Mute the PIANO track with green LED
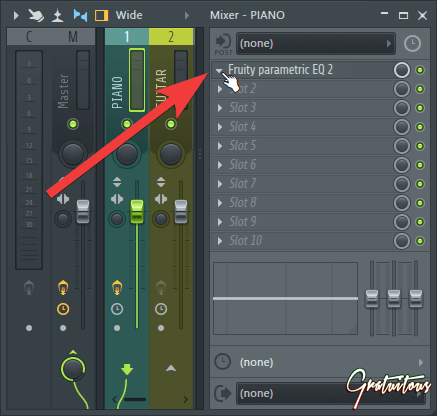This screenshot has width=437, height=416. click(127, 124)
